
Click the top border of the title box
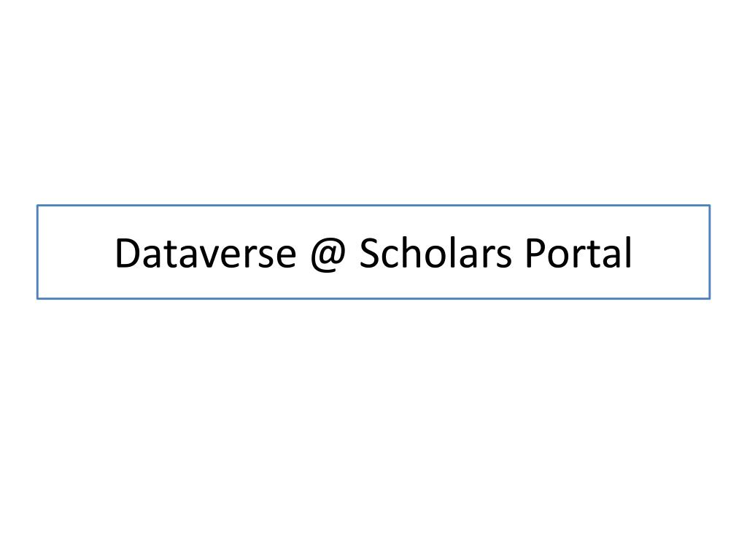373,206
